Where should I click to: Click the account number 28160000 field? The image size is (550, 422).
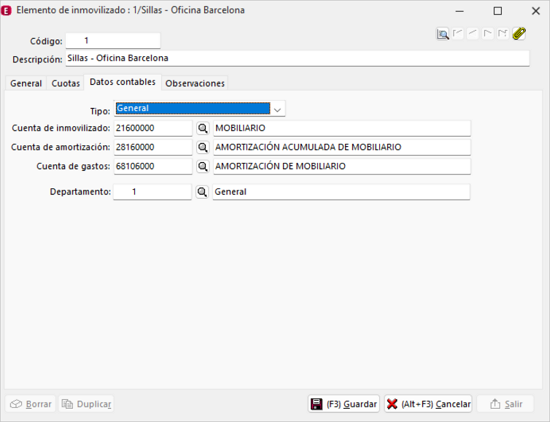(x=153, y=147)
